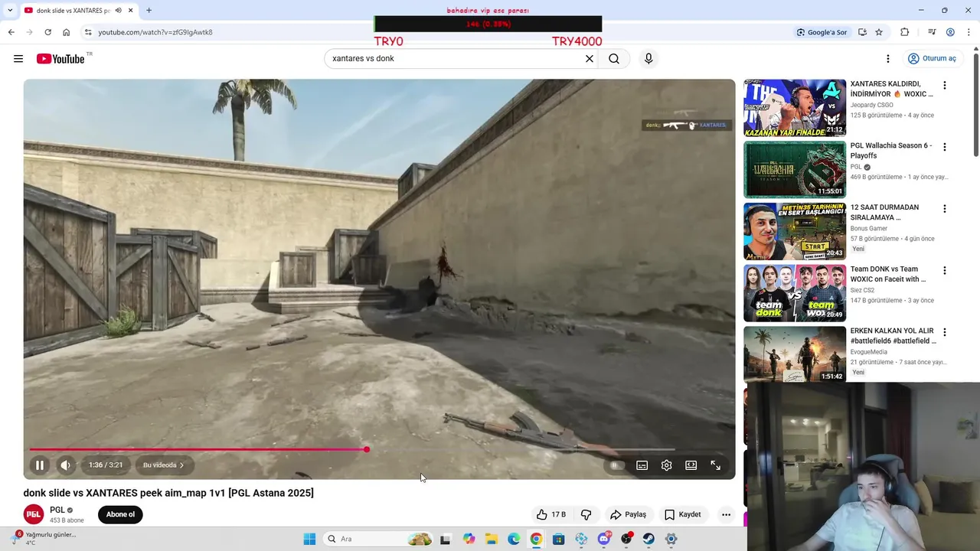Switch to theater mode view
Image resolution: width=980 pixels, height=551 pixels.
pos(691,465)
